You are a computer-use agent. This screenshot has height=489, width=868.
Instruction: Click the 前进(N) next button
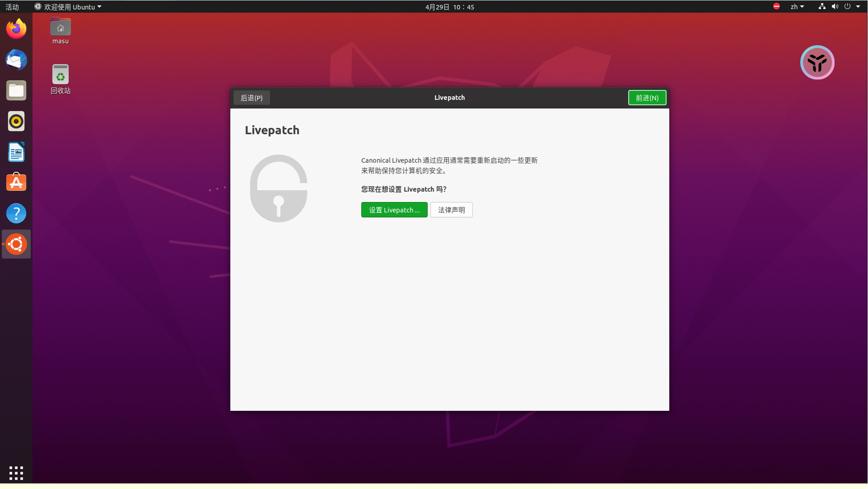[647, 98]
